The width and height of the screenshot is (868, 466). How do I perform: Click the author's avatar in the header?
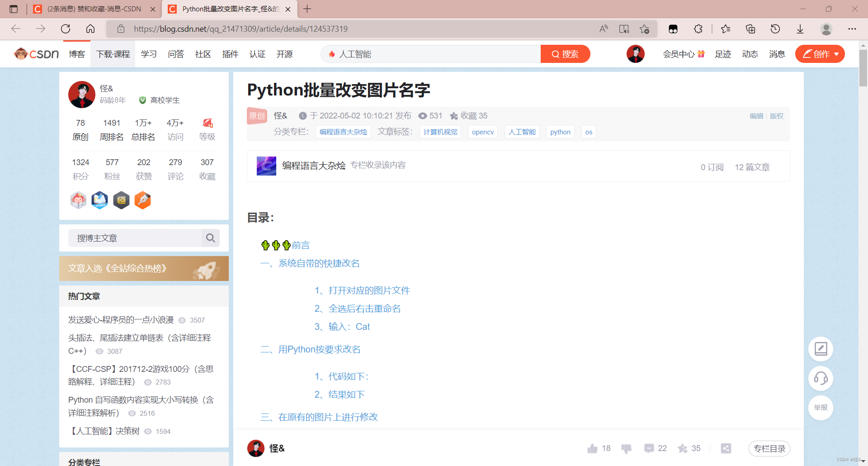(x=635, y=53)
